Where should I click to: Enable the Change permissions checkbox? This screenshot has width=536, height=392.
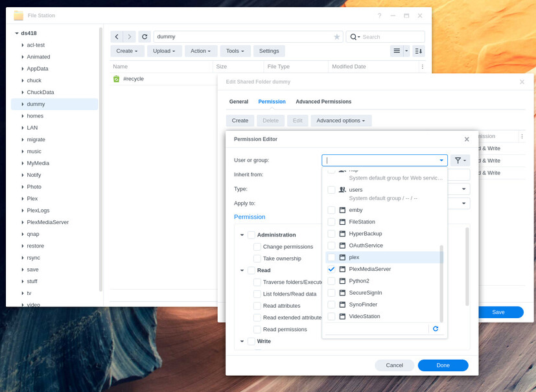(257, 247)
